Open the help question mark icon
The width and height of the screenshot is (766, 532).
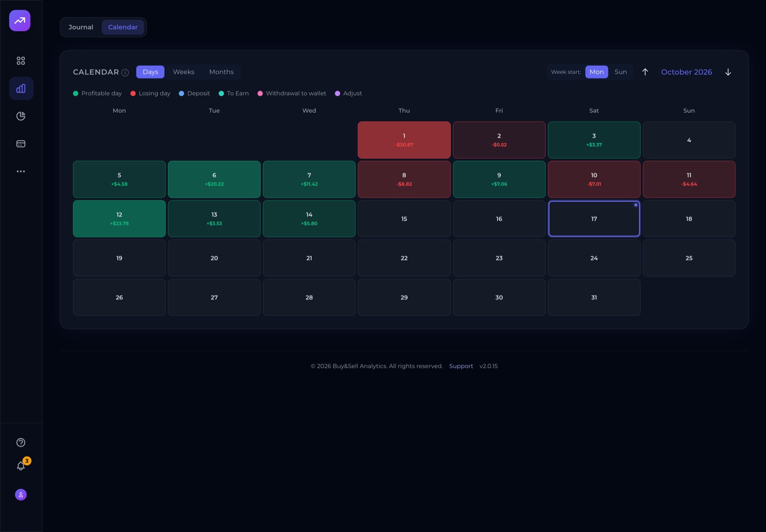(x=21, y=442)
